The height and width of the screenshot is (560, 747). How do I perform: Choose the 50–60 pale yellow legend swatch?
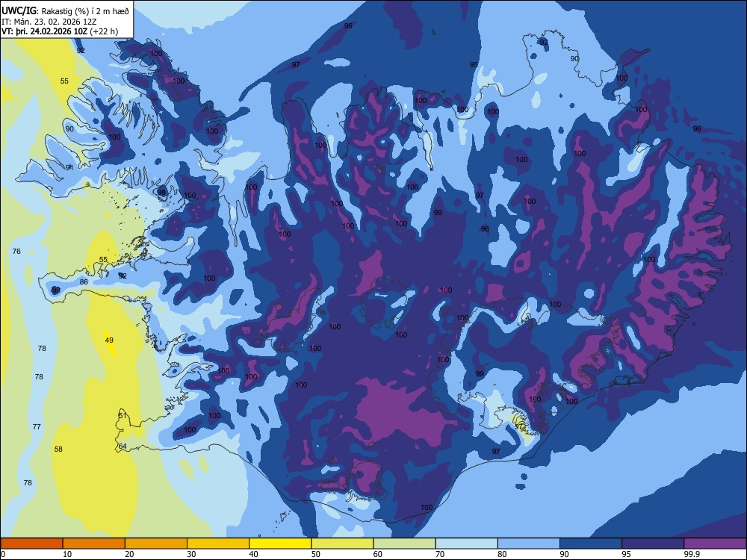pos(342,544)
